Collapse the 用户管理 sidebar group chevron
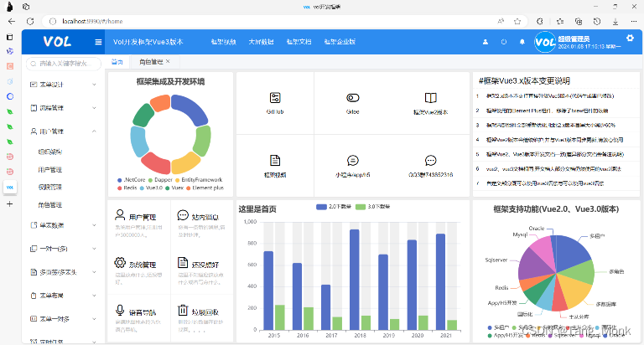 point(94,131)
